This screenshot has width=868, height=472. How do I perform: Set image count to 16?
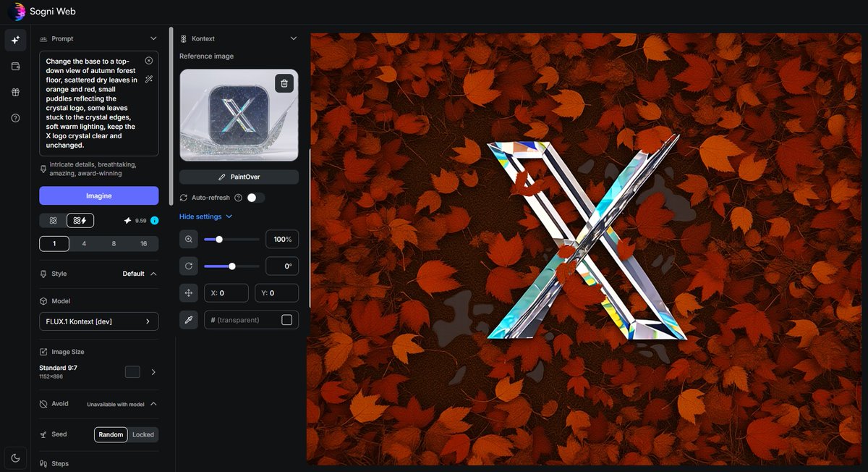143,243
